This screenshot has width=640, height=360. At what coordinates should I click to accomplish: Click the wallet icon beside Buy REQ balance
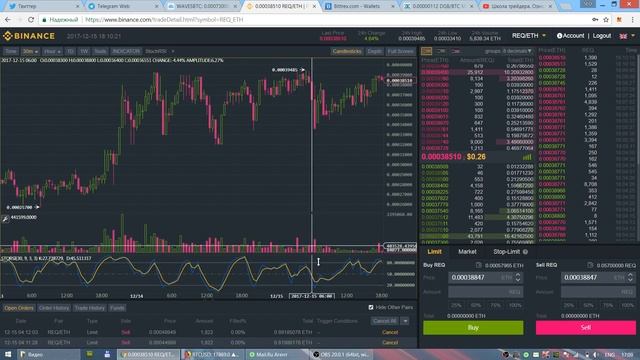pyautogui.click(x=478, y=265)
